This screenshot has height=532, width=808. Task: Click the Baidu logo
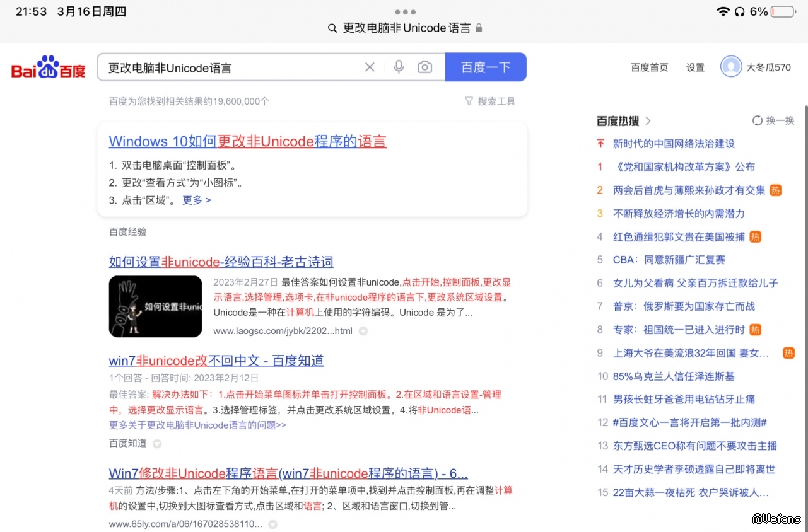pyautogui.click(x=48, y=67)
